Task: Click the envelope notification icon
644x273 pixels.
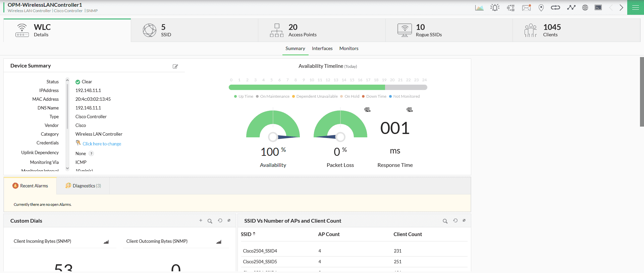Action: coord(526,8)
